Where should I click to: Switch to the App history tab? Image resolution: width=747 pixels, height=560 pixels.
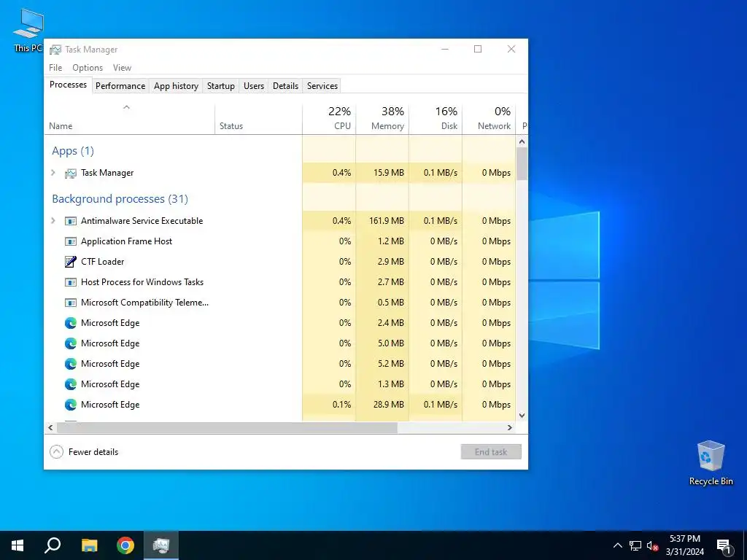(x=176, y=86)
